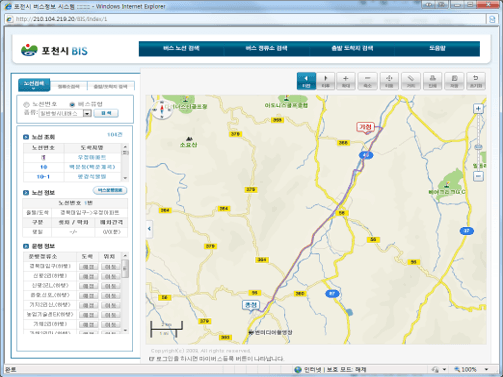
Task: Click the print map tool
Action: [432, 81]
